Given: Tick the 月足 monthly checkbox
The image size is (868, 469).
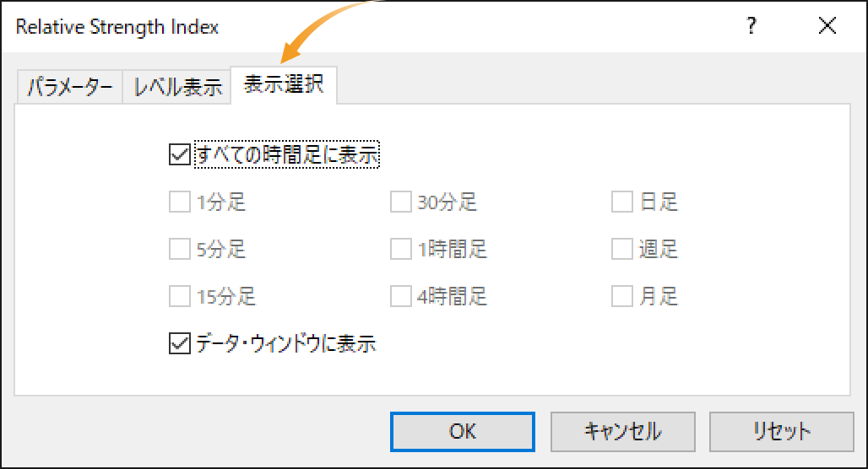Looking at the screenshot, I should [622, 296].
